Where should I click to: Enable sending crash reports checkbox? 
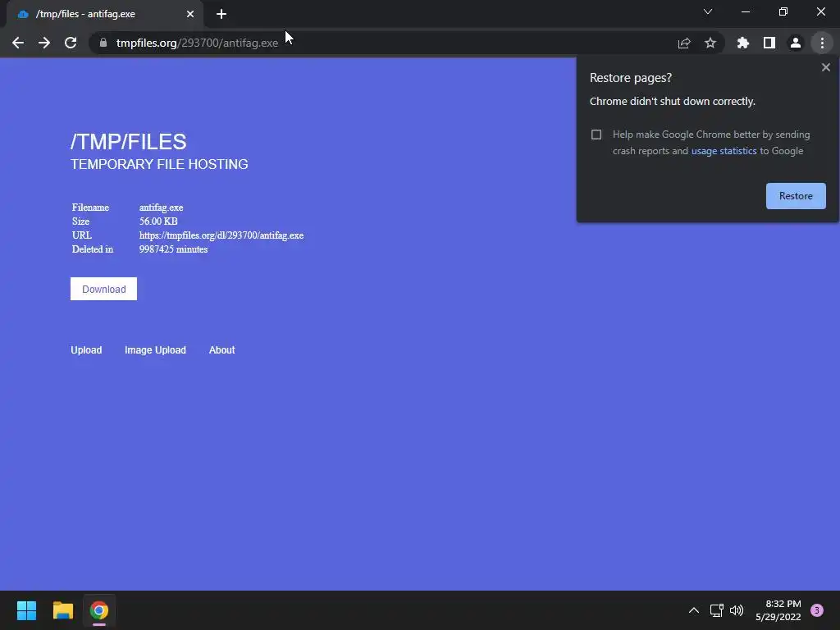point(596,135)
